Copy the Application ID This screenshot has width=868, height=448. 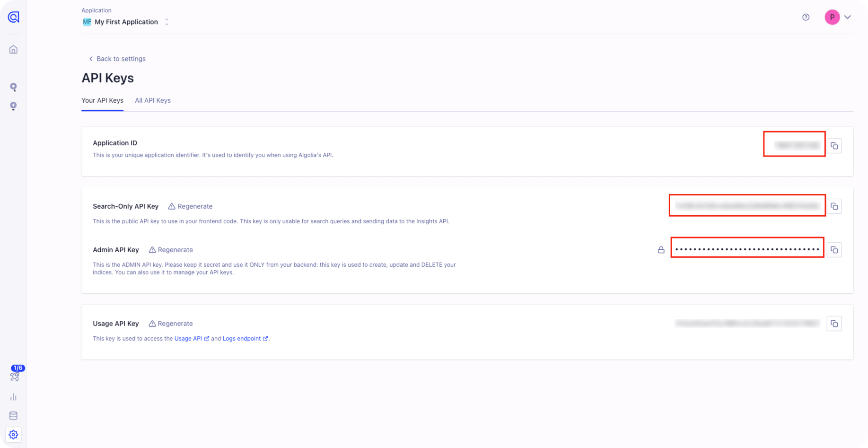click(834, 146)
